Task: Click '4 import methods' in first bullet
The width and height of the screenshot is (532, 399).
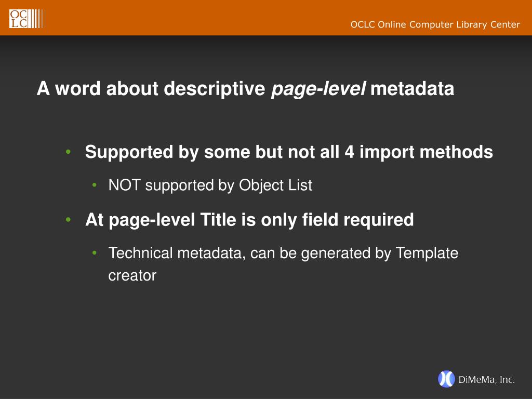Action: (419, 152)
